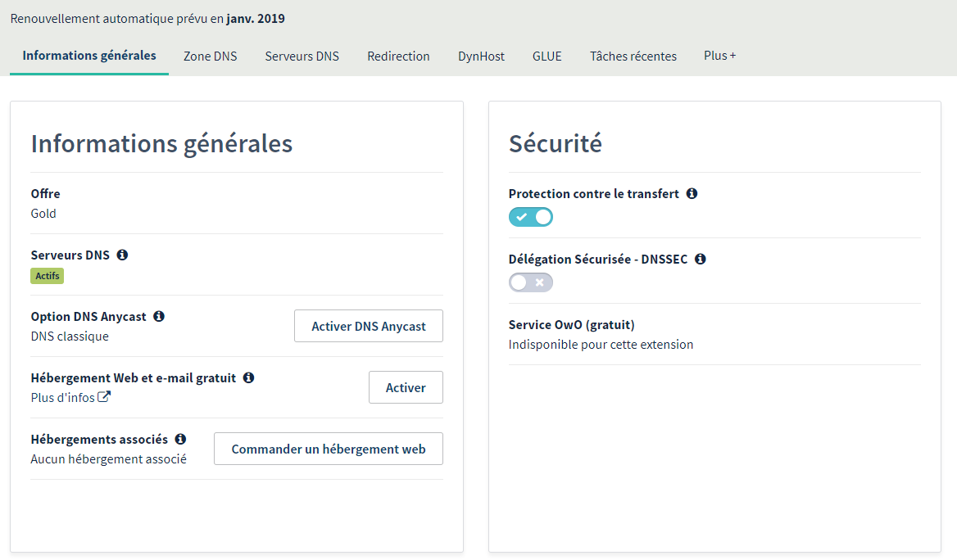Click info icon for Hébergement Web et e-mail gratuit

248,377
